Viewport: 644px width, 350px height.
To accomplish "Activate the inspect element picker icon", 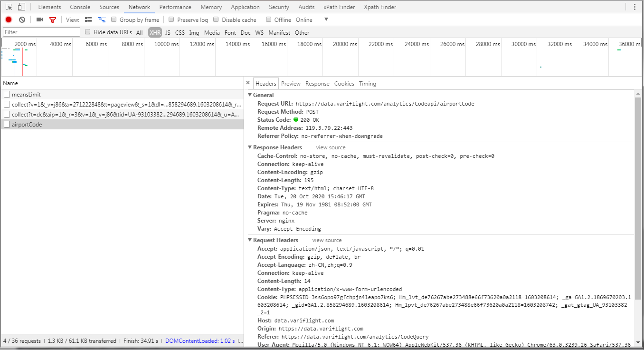I will [x=9, y=7].
